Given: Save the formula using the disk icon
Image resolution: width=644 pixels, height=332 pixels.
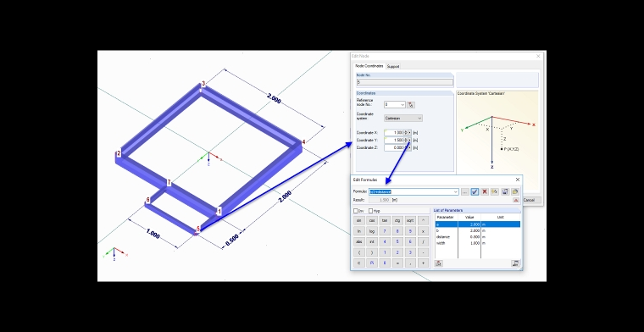Looking at the screenshot, I should point(505,191).
